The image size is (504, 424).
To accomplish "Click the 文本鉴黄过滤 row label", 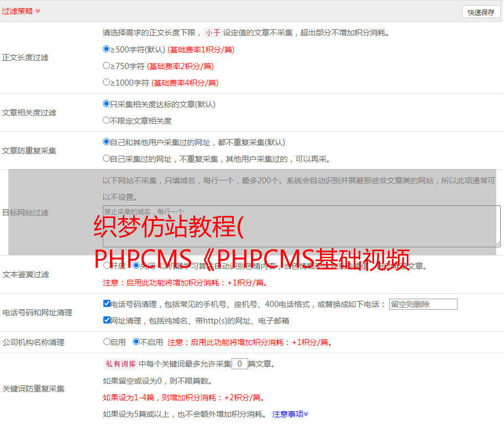I will pyautogui.click(x=25, y=274).
